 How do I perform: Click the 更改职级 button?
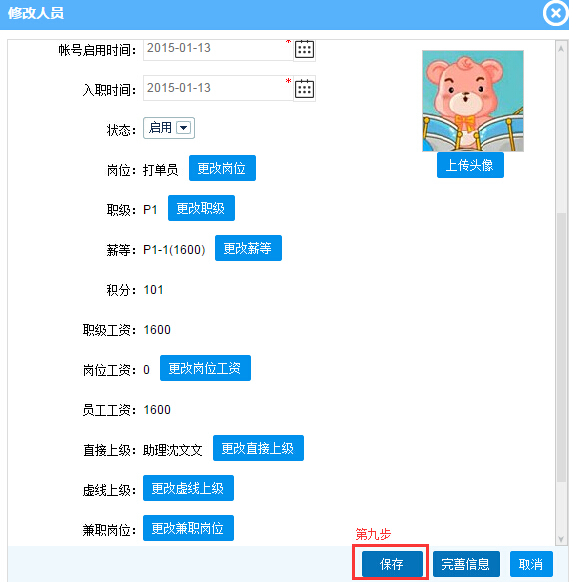pos(201,208)
